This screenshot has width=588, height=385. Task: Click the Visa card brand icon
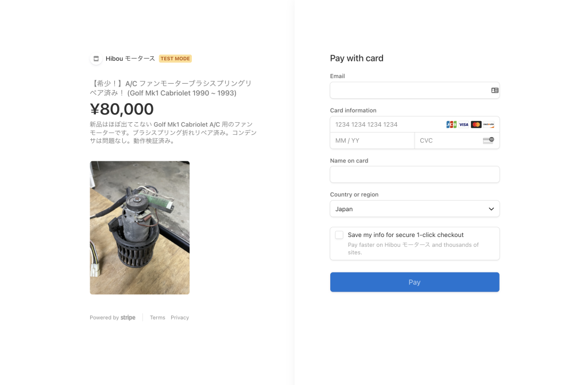click(x=463, y=125)
